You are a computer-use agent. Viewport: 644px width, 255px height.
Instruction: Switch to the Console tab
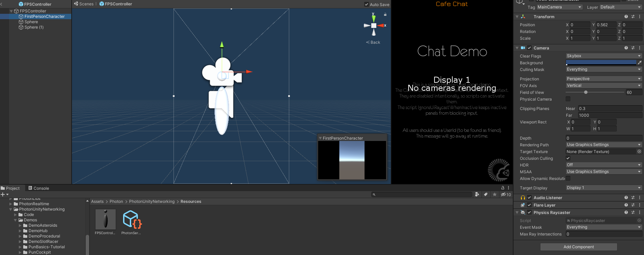[x=39, y=188]
